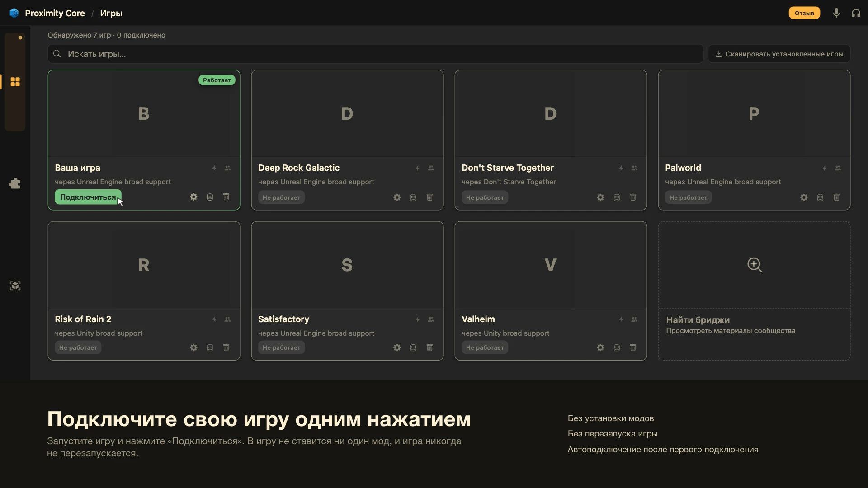Open settings gear for Deep Rock Galactic
This screenshot has height=488, width=868.
[x=397, y=197]
